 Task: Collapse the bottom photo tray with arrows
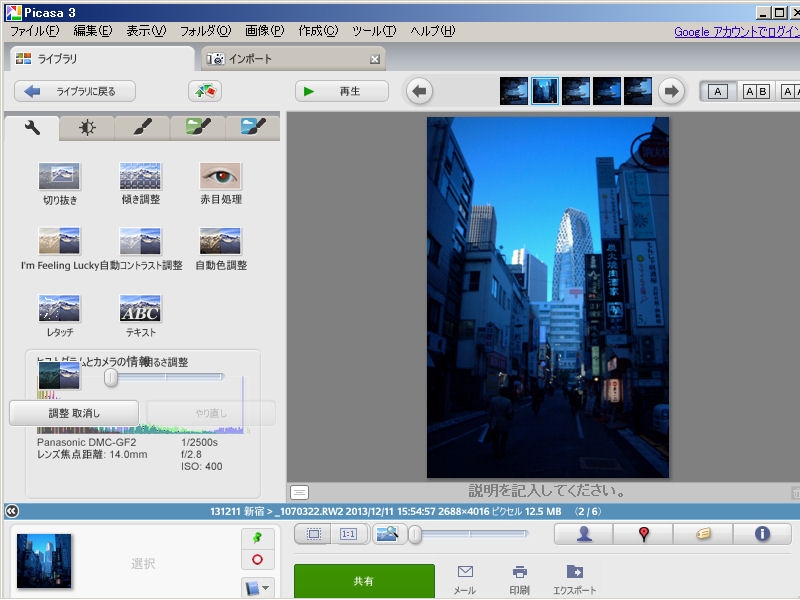pyautogui.click(x=10, y=511)
